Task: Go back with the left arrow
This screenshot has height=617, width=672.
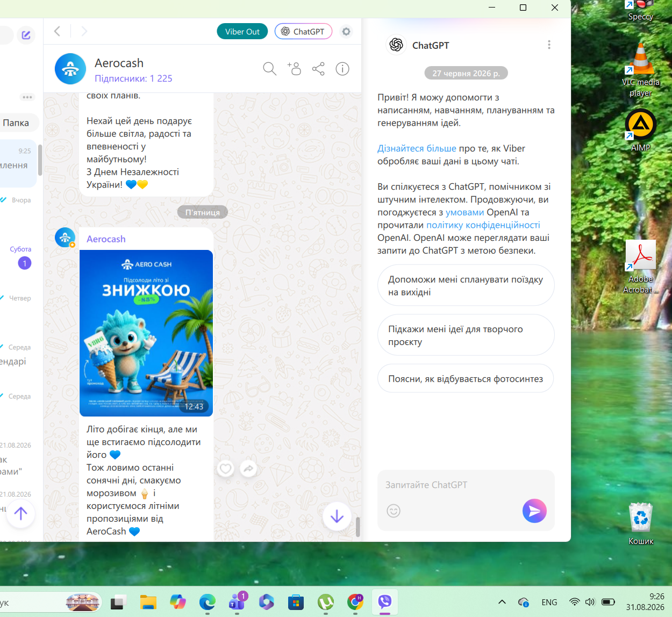Action: pyautogui.click(x=58, y=31)
